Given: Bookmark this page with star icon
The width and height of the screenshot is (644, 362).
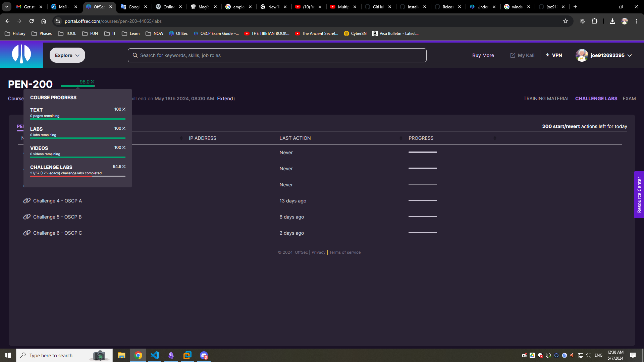Looking at the screenshot, I should pyautogui.click(x=566, y=21).
